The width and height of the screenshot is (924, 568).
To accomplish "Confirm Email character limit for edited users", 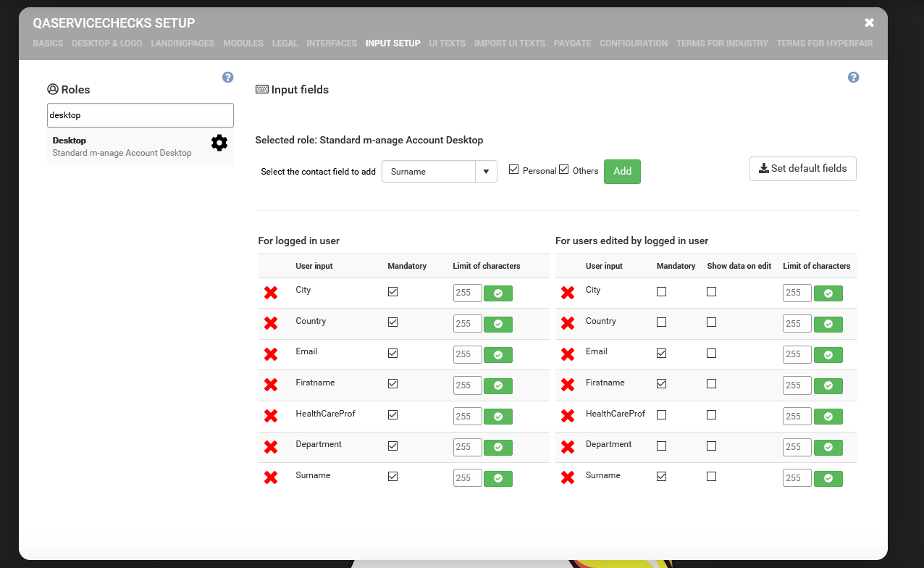I will tap(828, 355).
